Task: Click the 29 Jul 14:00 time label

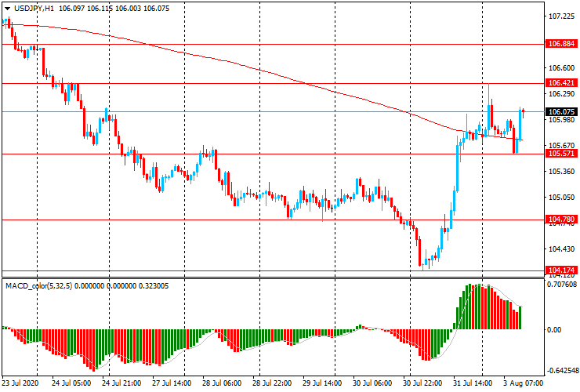Action: 323,383
